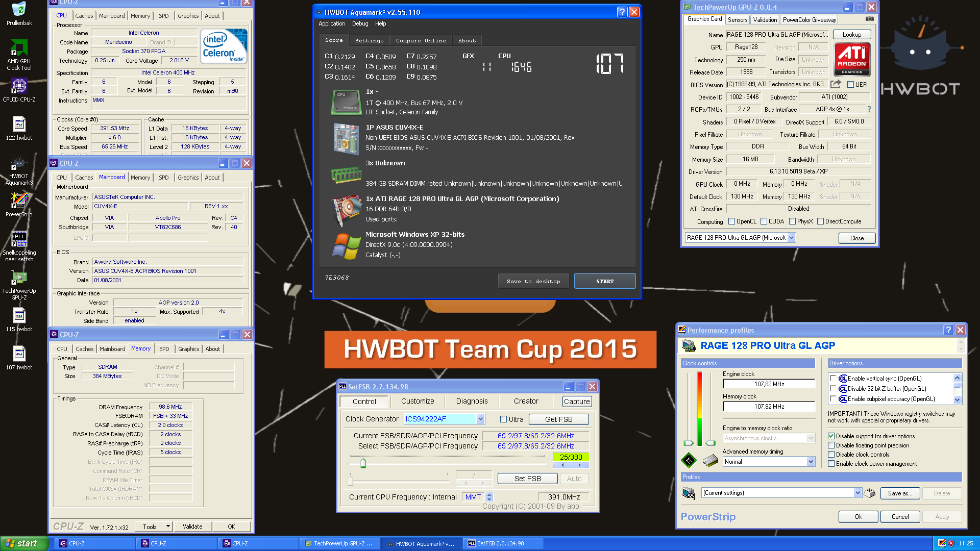This screenshot has width=980, height=551.
Task: Open the 115.hwbot file on the desktop
Action: point(19,319)
